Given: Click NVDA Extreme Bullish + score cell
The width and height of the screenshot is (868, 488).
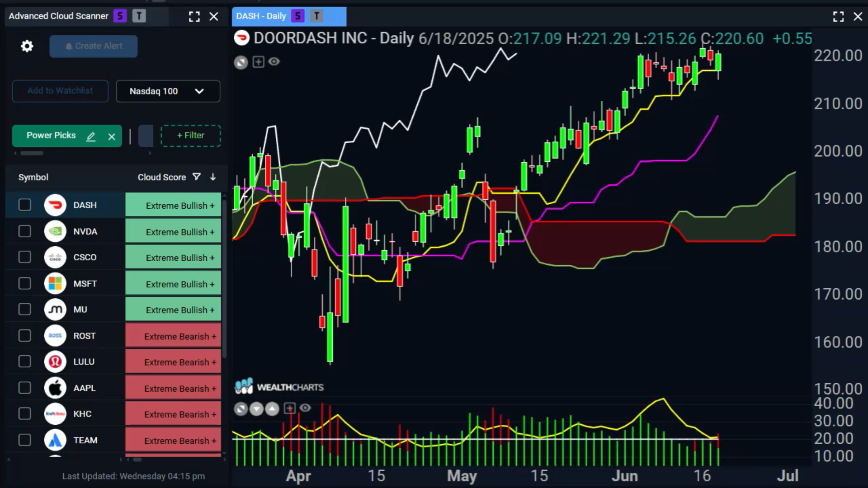Looking at the screenshot, I should pyautogui.click(x=173, y=231).
